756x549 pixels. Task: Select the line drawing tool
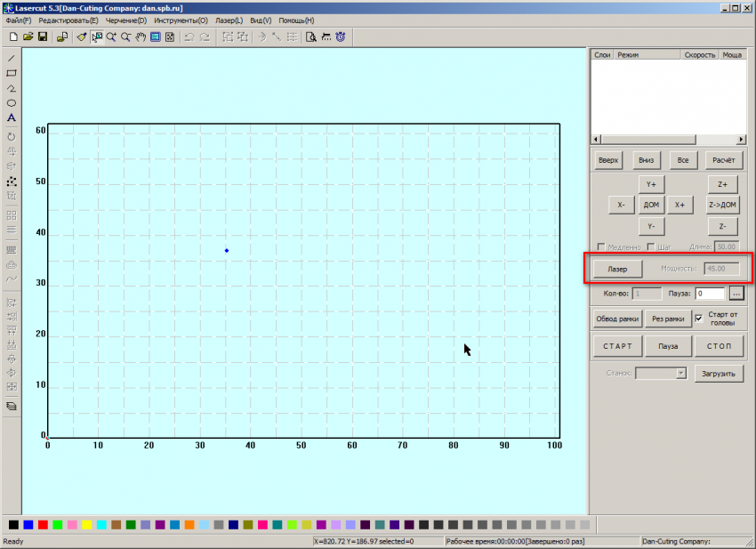12,58
